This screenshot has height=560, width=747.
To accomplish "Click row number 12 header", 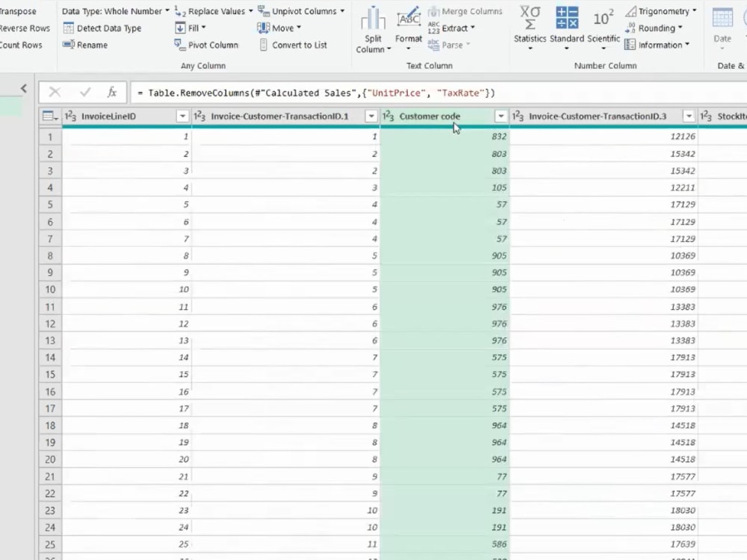I will (x=50, y=324).
